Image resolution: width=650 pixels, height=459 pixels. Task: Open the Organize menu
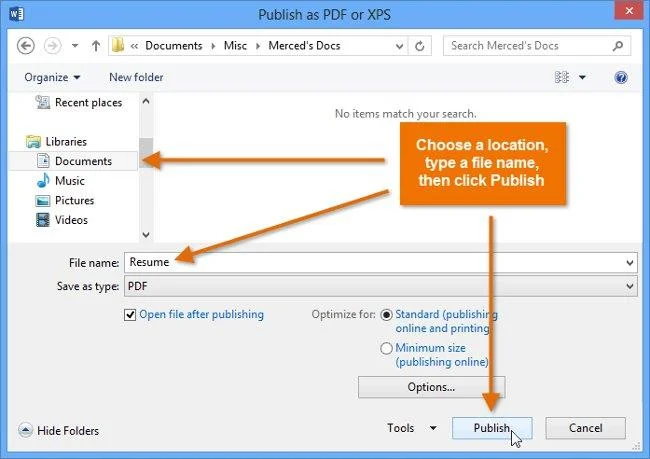coord(52,78)
